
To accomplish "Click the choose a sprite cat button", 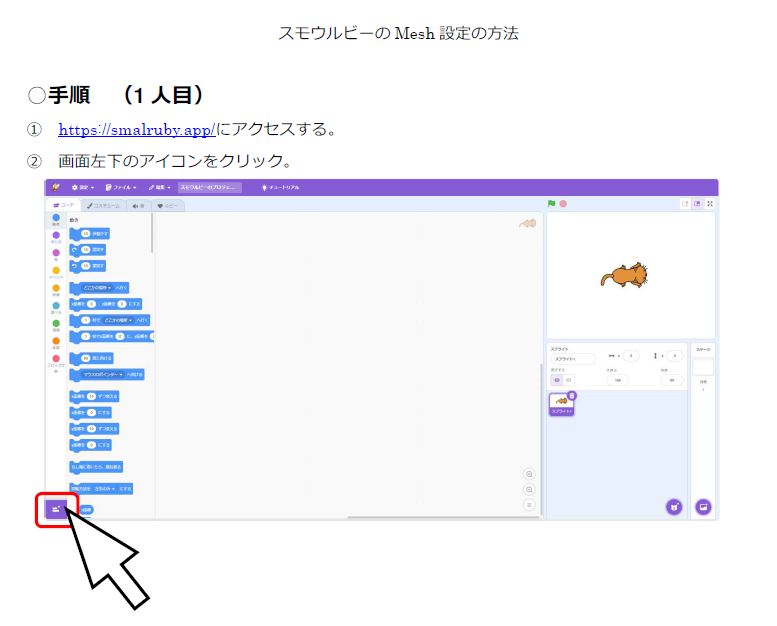I will pyautogui.click(x=674, y=507).
